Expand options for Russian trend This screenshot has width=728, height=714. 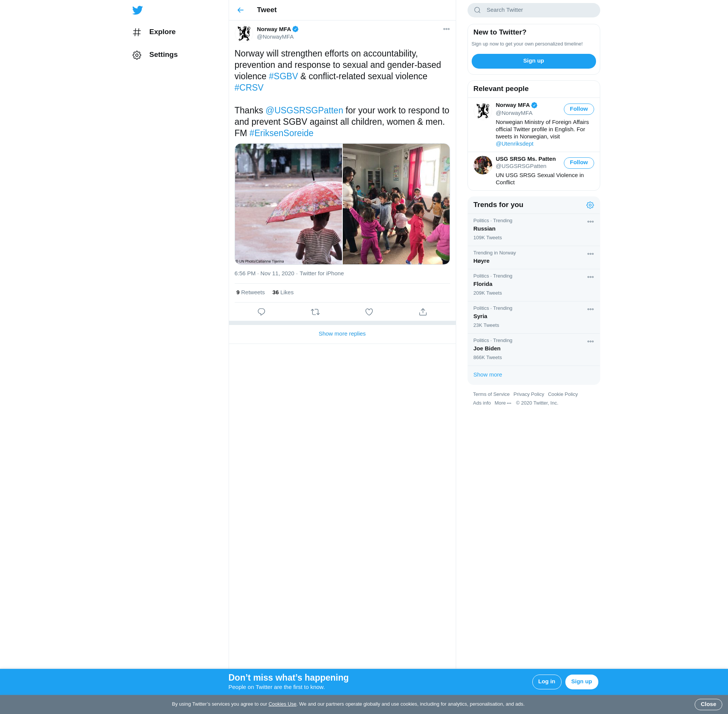coord(590,222)
